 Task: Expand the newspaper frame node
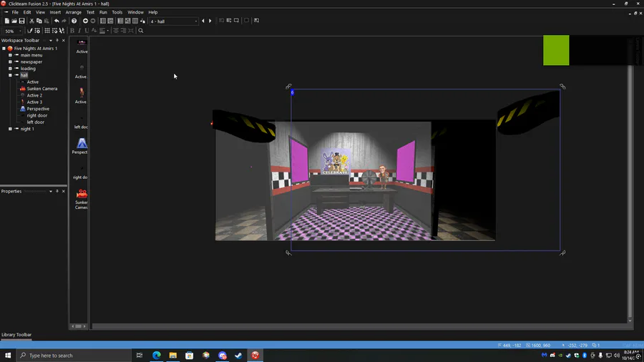[10, 62]
